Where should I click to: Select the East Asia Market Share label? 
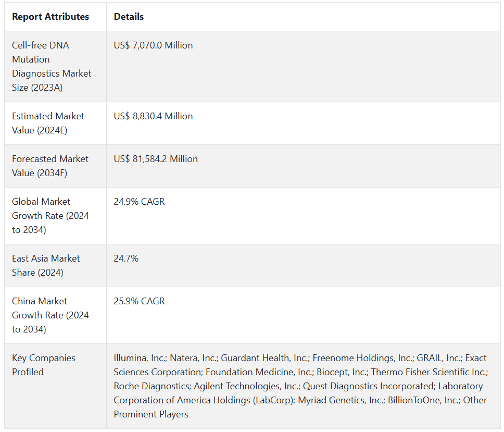click(x=46, y=265)
